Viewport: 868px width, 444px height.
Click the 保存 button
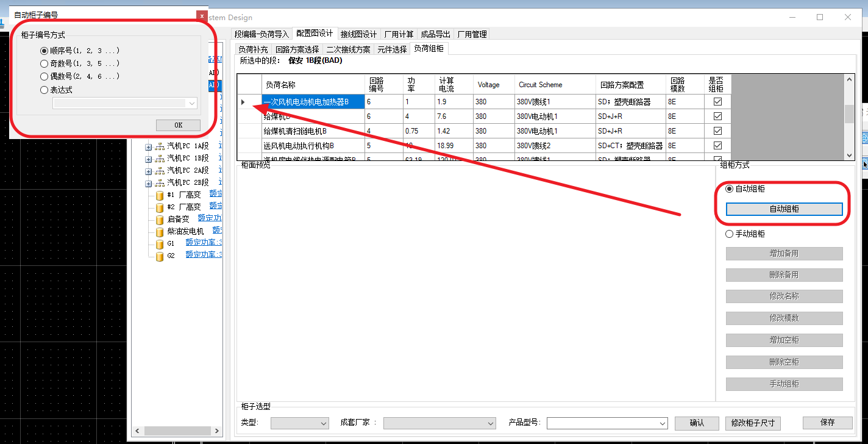pyautogui.click(x=827, y=423)
